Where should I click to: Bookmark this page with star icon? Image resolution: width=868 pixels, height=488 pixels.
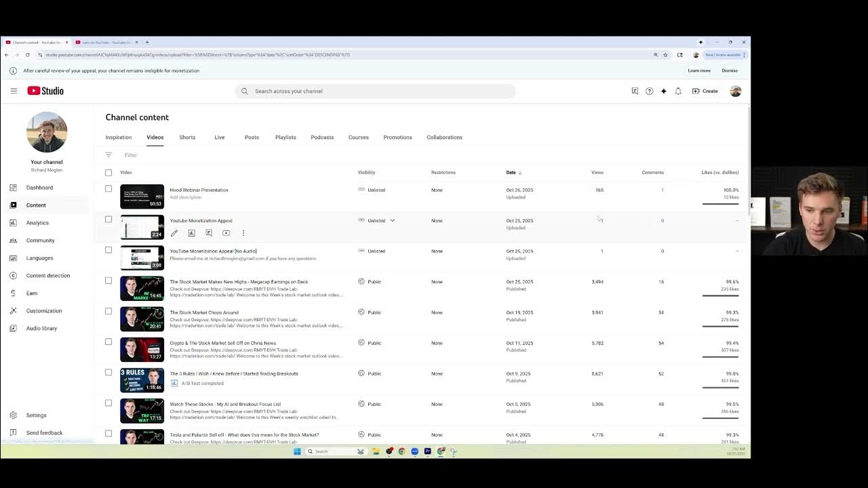click(665, 55)
